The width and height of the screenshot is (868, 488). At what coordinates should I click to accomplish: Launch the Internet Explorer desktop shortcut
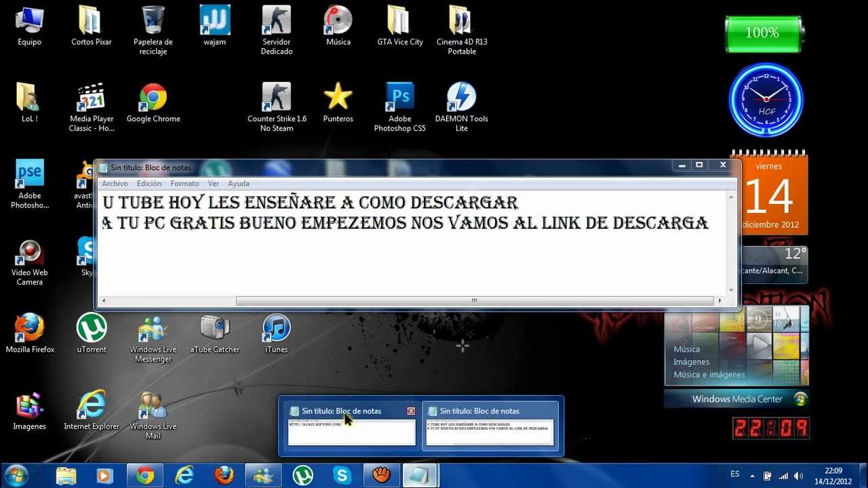pos(92,411)
